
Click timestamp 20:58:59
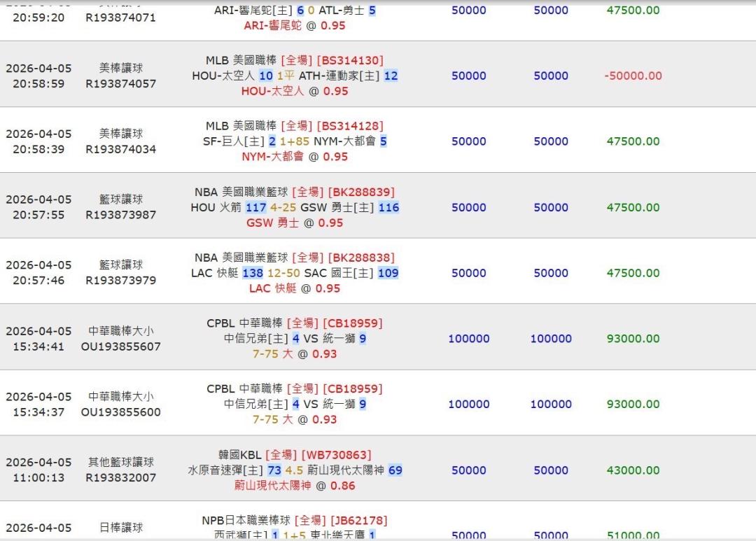38,83
